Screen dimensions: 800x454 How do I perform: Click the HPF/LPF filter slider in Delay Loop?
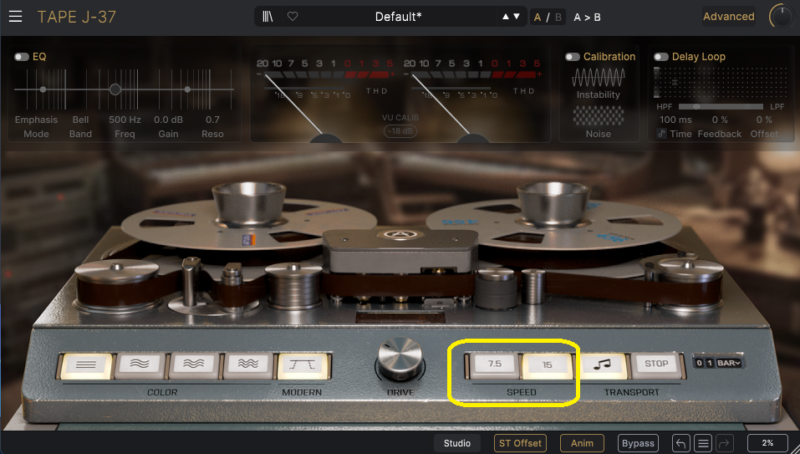717,105
